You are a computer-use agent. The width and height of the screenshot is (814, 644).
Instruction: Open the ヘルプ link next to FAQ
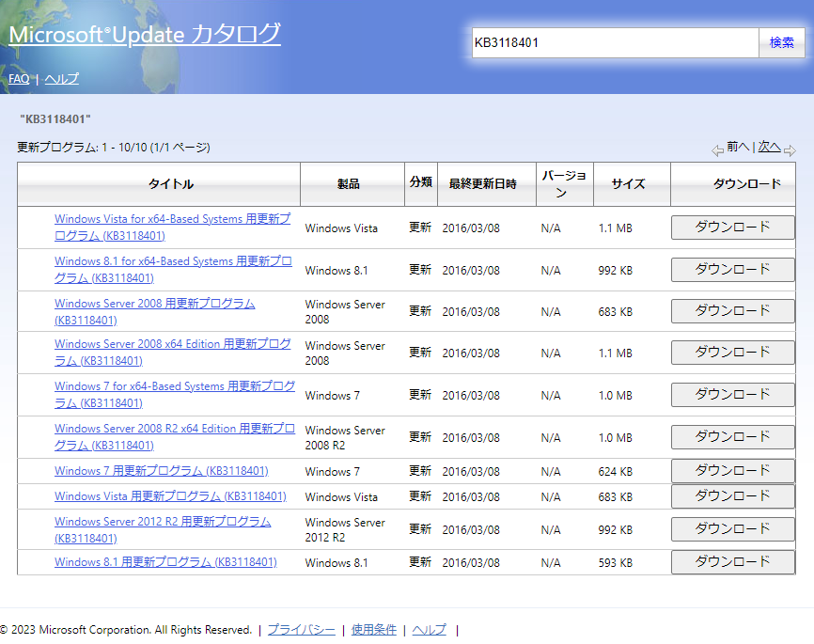pyautogui.click(x=62, y=79)
